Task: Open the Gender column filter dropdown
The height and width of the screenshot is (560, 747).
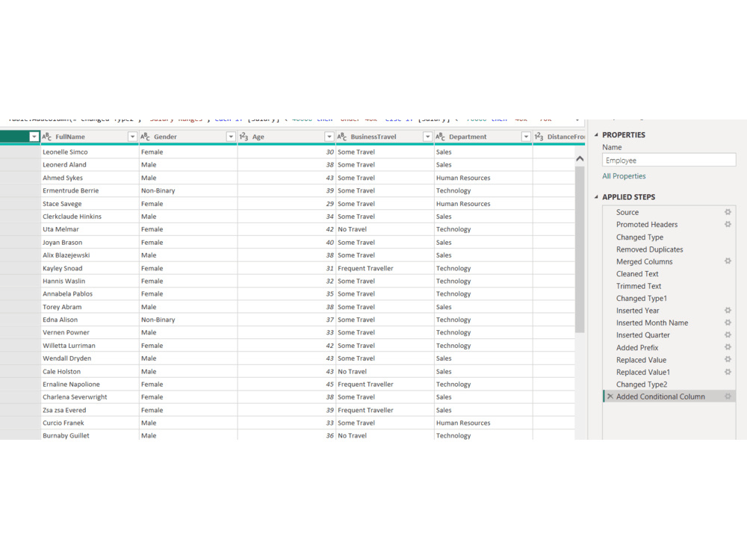Action: coord(231,137)
